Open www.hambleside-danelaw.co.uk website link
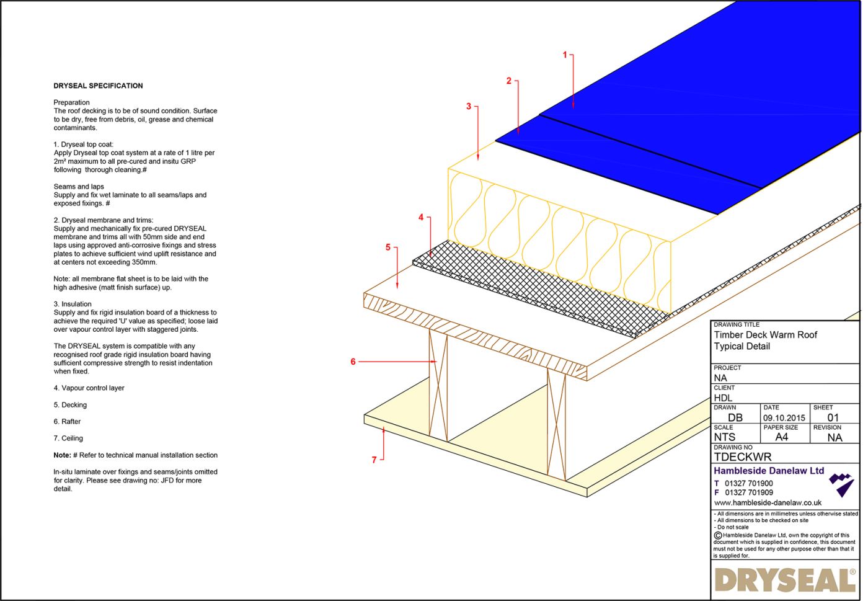 click(769, 502)
